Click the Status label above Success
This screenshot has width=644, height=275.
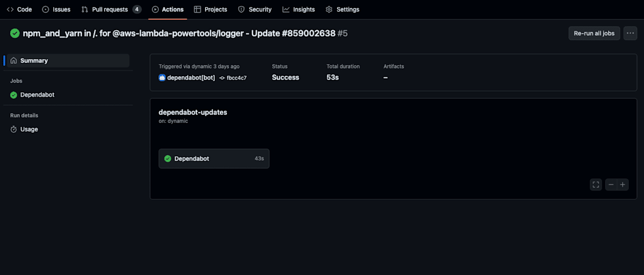[x=280, y=67]
